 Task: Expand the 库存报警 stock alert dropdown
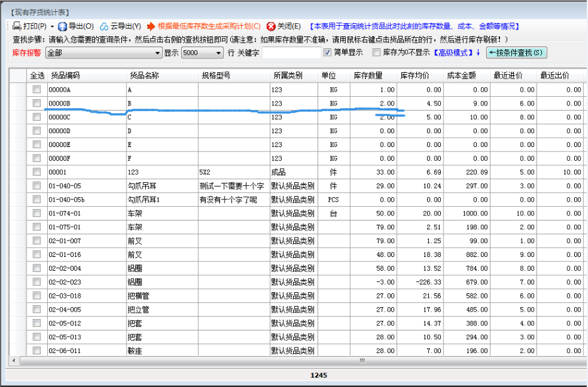157,53
